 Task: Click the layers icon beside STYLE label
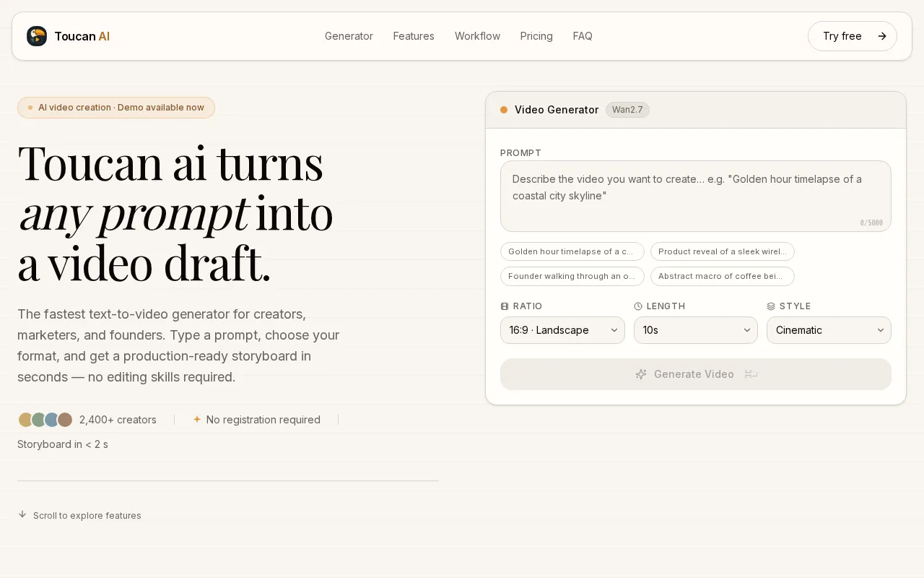pyautogui.click(x=771, y=306)
